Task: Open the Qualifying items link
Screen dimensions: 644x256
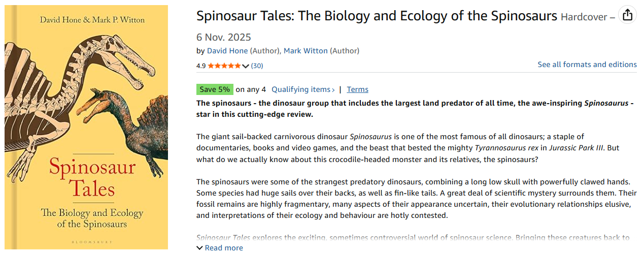Action: 301,89
